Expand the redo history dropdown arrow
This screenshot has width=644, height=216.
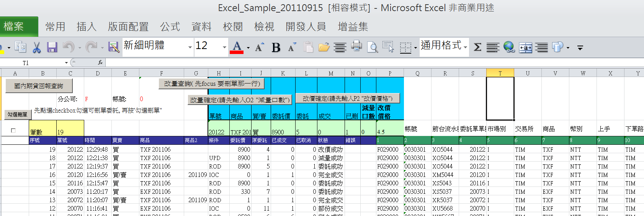tap(102, 48)
